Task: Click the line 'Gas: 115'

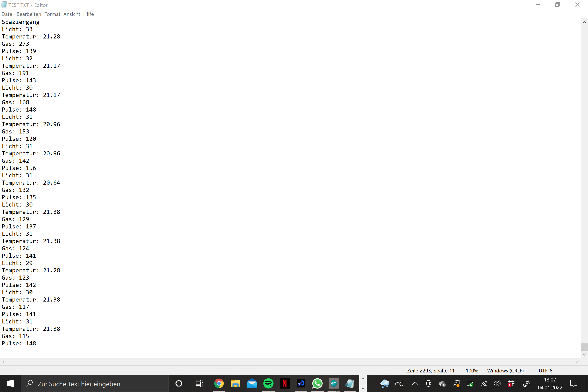Action: point(15,336)
